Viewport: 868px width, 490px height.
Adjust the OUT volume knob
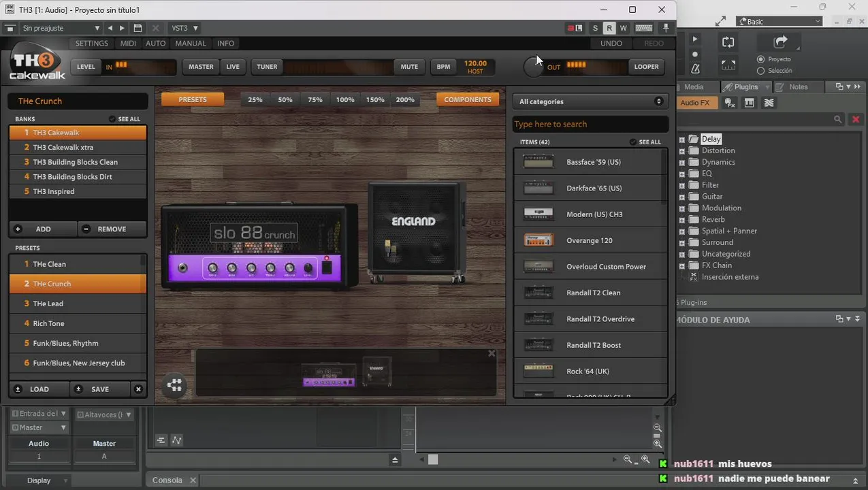534,67
